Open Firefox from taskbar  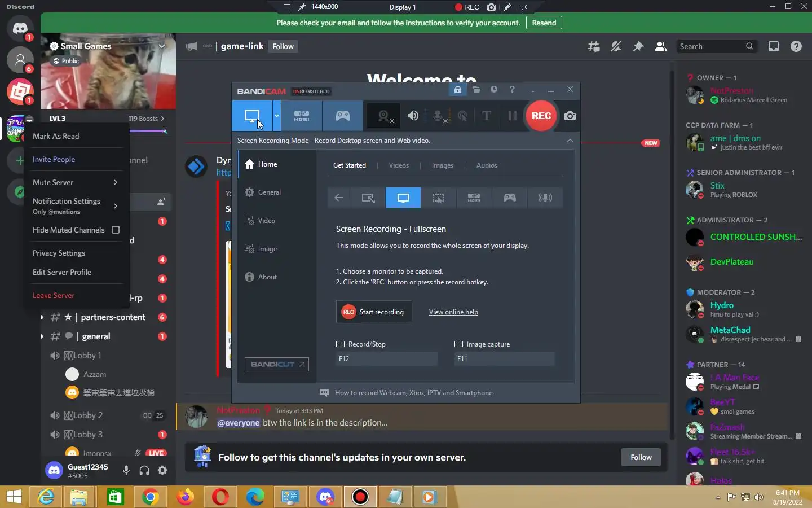pyautogui.click(x=185, y=497)
